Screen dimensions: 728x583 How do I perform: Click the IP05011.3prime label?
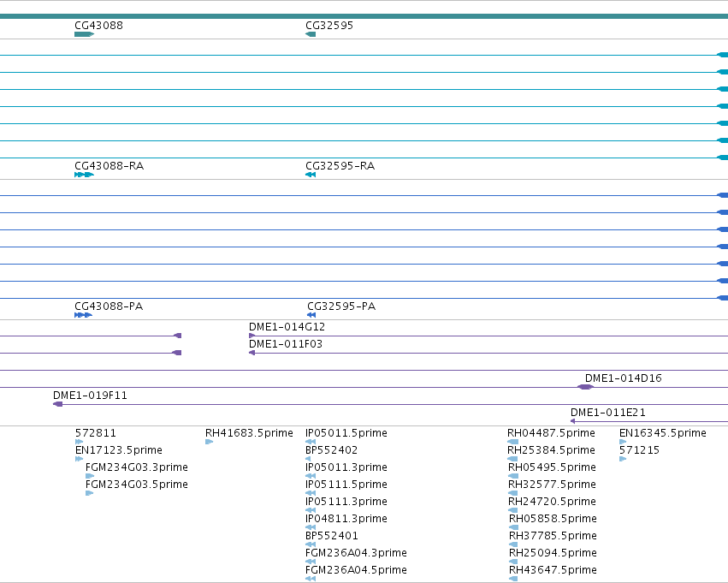click(346, 467)
